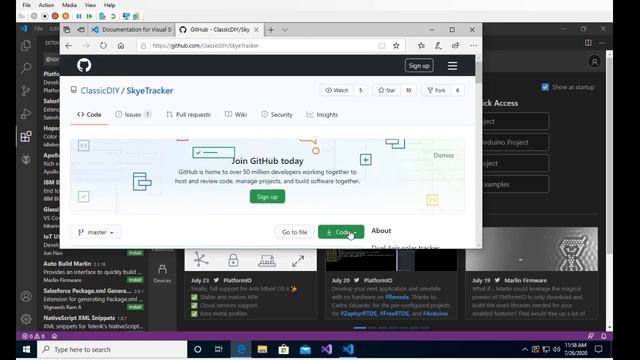Screen dimensions: 640x360
Task: Click PlatformIO home icon in status bar
Action: (54, 336)
